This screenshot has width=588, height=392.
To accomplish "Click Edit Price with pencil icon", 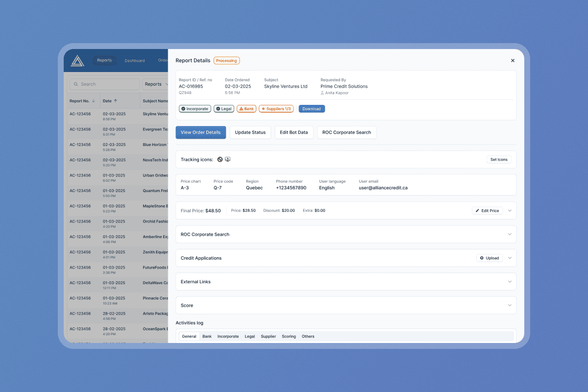I will (x=487, y=211).
